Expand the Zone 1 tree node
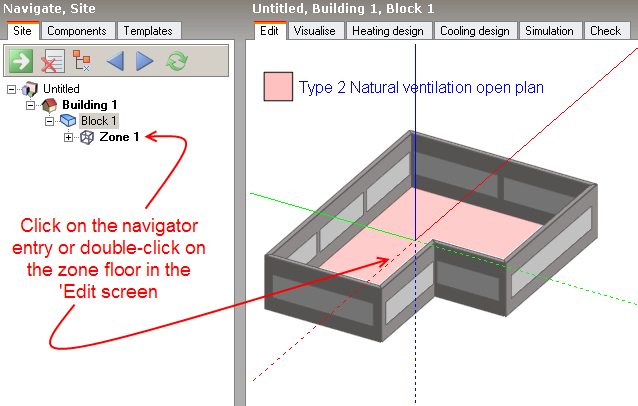638x406 pixels. click(x=68, y=137)
